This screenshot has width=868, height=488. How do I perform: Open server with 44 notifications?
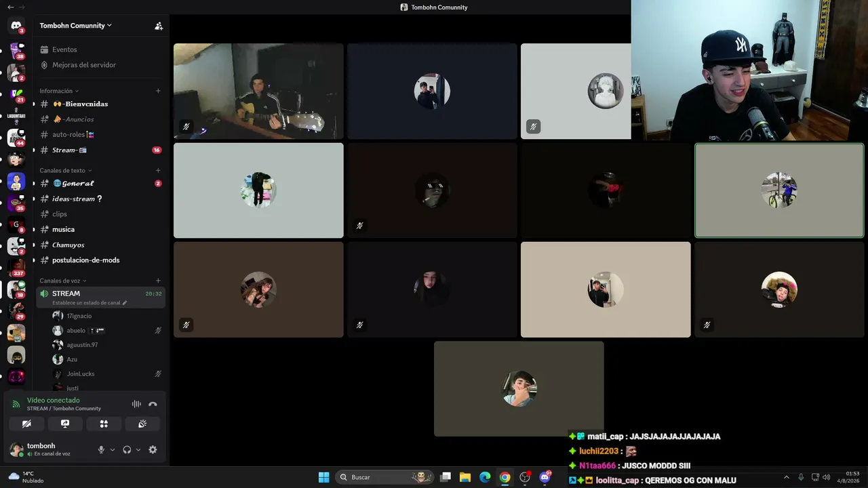click(x=16, y=138)
